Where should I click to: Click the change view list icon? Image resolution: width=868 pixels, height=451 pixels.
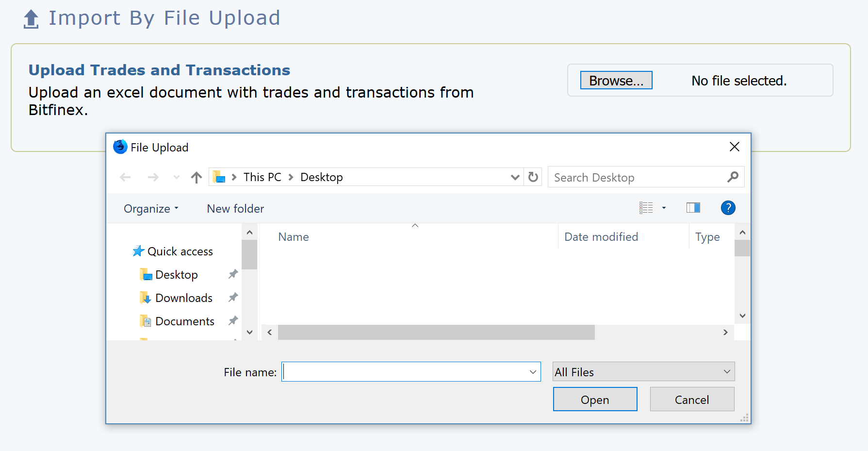point(646,208)
